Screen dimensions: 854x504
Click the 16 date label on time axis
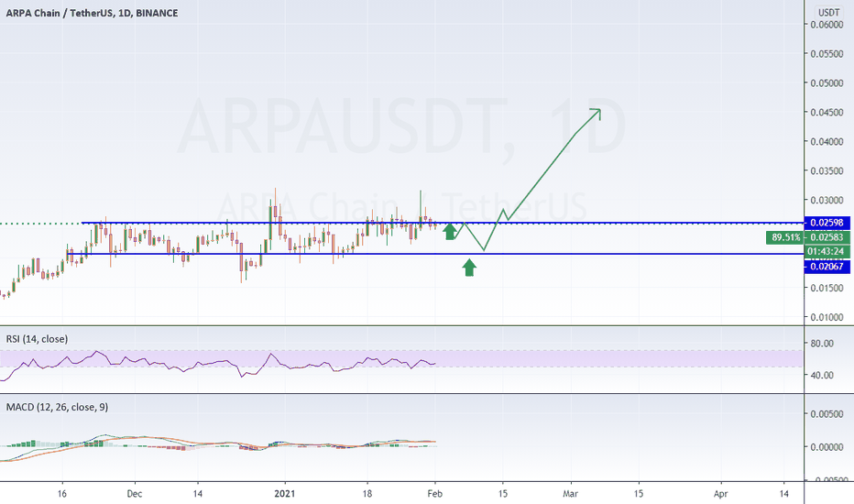[62, 494]
